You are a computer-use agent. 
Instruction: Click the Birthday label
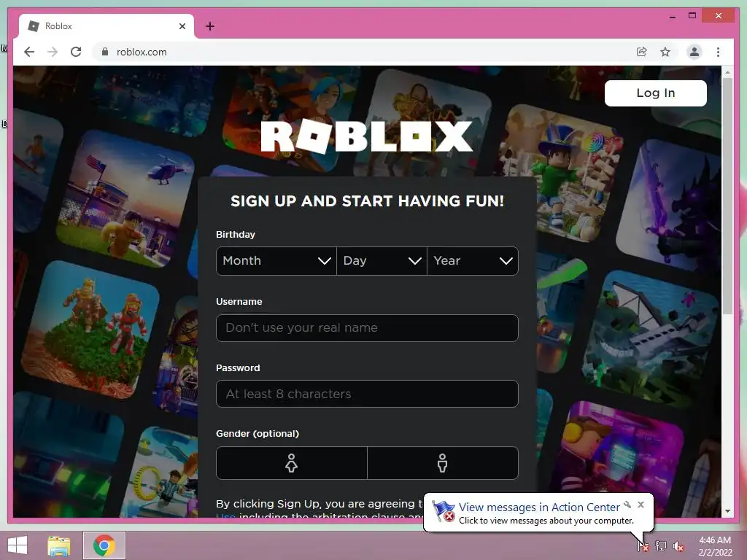(x=236, y=234)
